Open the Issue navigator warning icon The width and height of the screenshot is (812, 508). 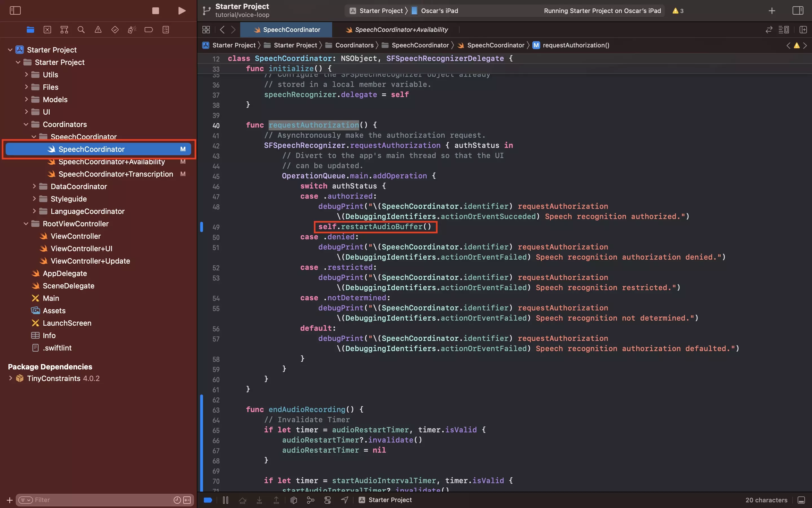click(98, 30)
